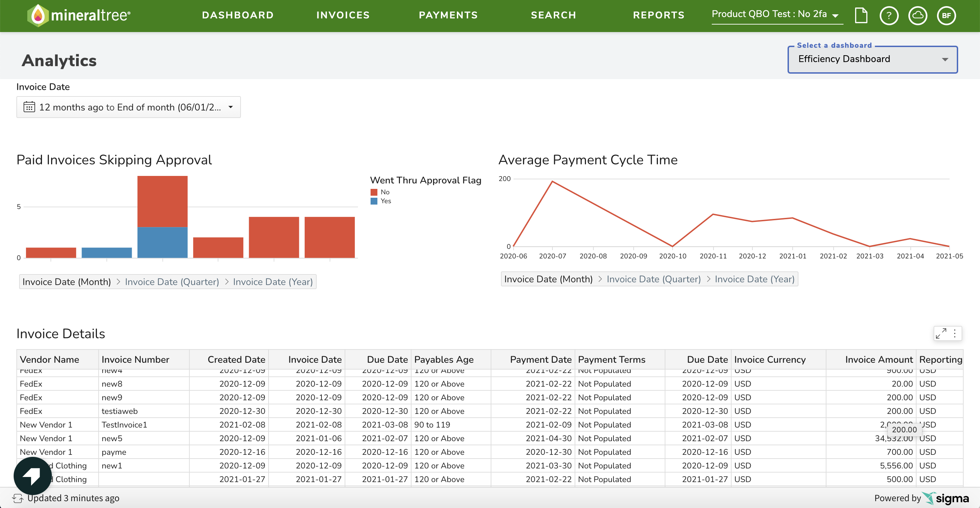Click the MineralTree logo
Image resolution: width=980 pixels, height=508 pixels.
79,15
